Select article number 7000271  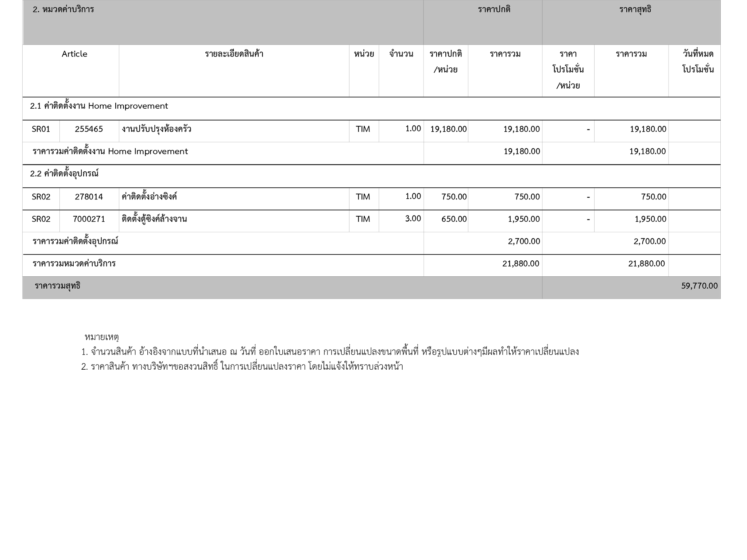click(89, 219)
